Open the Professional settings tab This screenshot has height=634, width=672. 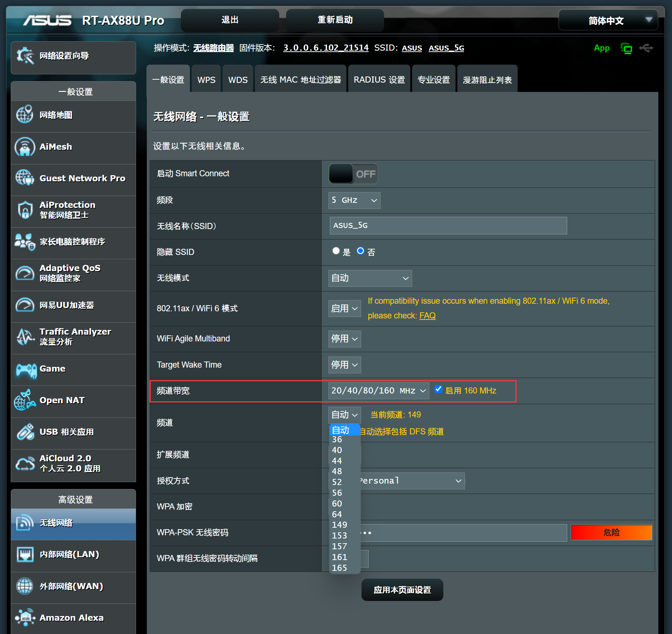434,79
